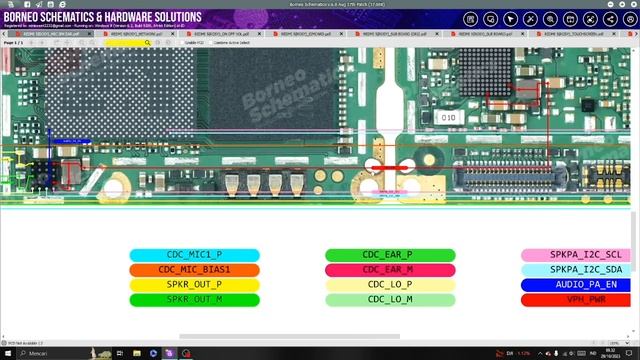Screen dimensions: 640x360
Task: Open the document list icon in header
Action: [x=471, y=19]
